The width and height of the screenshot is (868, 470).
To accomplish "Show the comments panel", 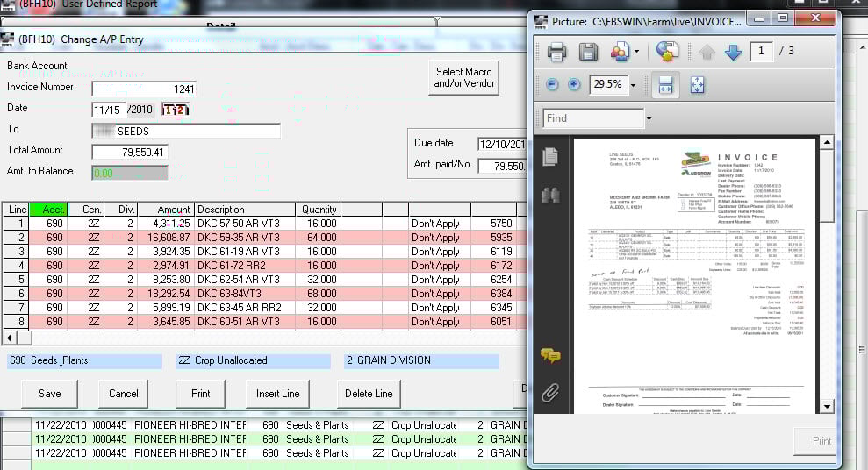I will 550,355.
